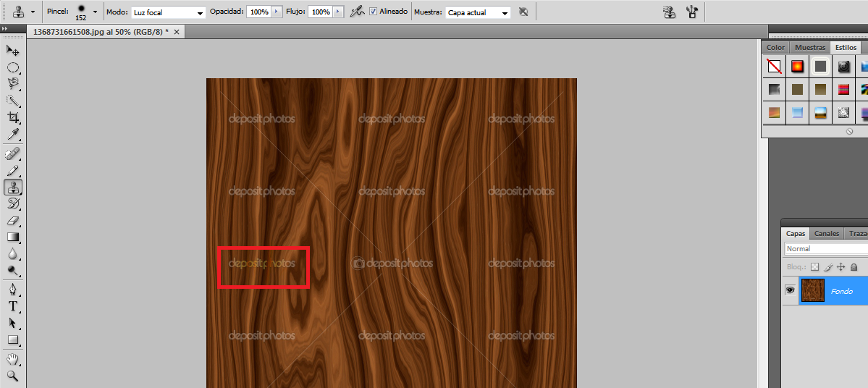The height and width of the screenshot is (388, 868).
Task: Select the Gradient tool
Action: click(x=13, y=237)
